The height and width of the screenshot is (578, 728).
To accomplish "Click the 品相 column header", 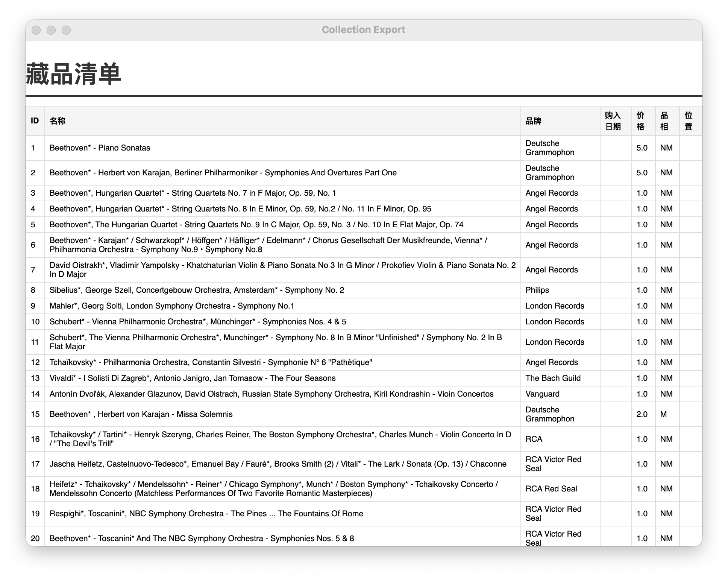I will pyautogui.click(x=667, y=121).
